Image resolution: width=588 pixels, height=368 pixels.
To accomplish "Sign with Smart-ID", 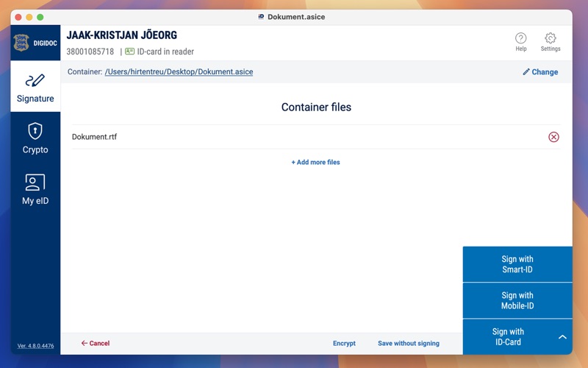I will (517, 264).
